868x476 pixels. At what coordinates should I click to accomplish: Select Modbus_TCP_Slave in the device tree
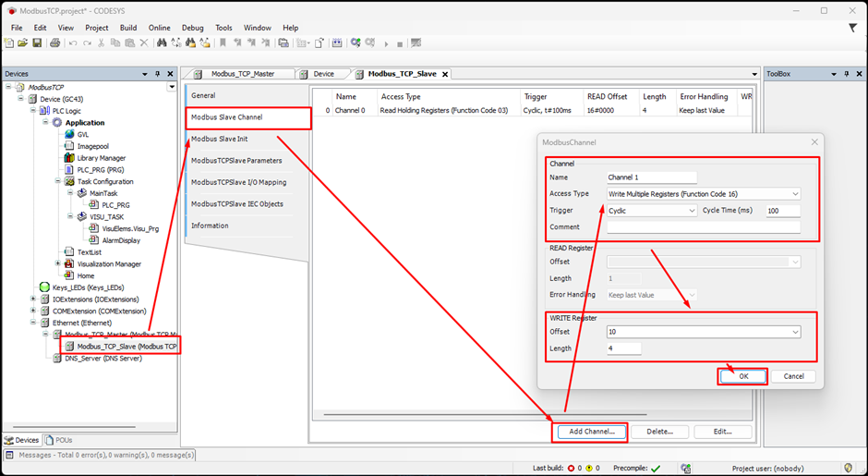click(127, 347)
